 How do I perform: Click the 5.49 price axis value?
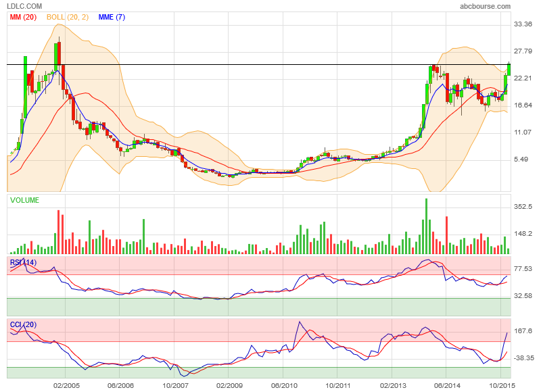(521, 160)
